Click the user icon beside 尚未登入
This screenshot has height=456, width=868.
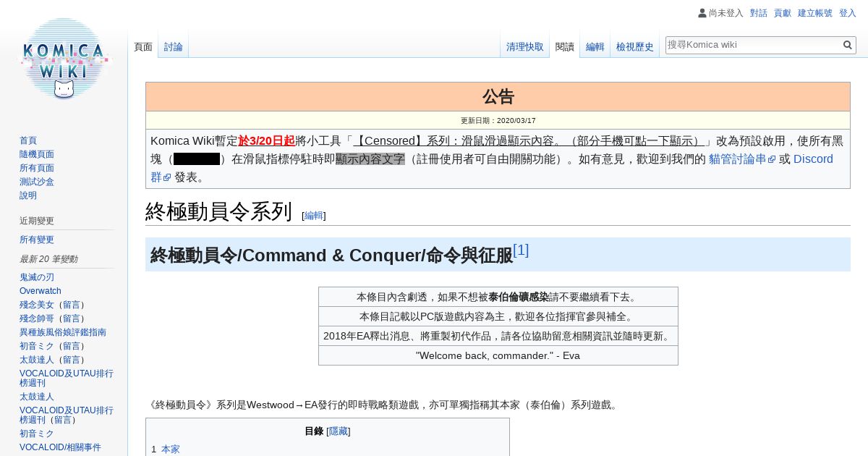tap(702, 13)
